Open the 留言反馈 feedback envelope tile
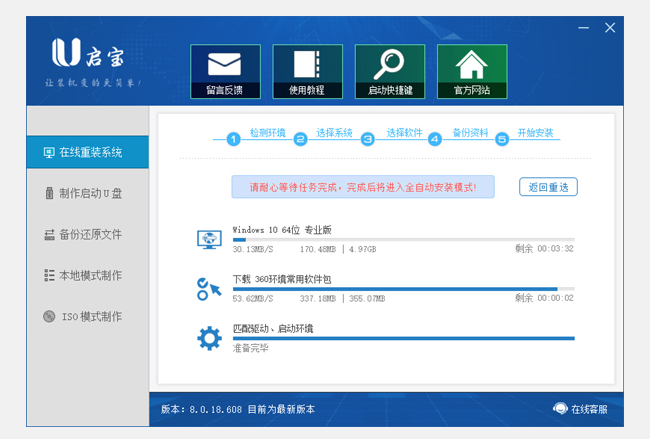650x439 pixels. click(226, 71)
